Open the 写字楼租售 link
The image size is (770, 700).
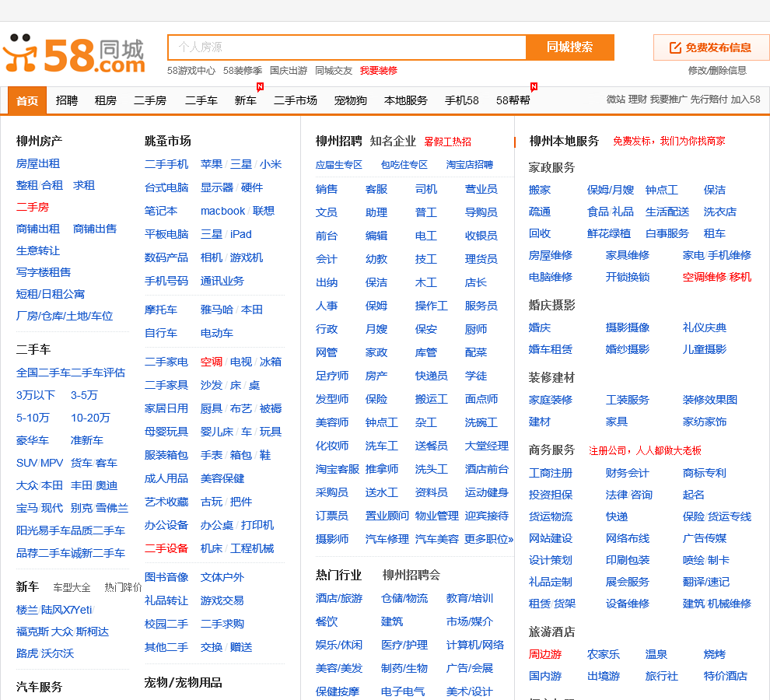(44, 272)
